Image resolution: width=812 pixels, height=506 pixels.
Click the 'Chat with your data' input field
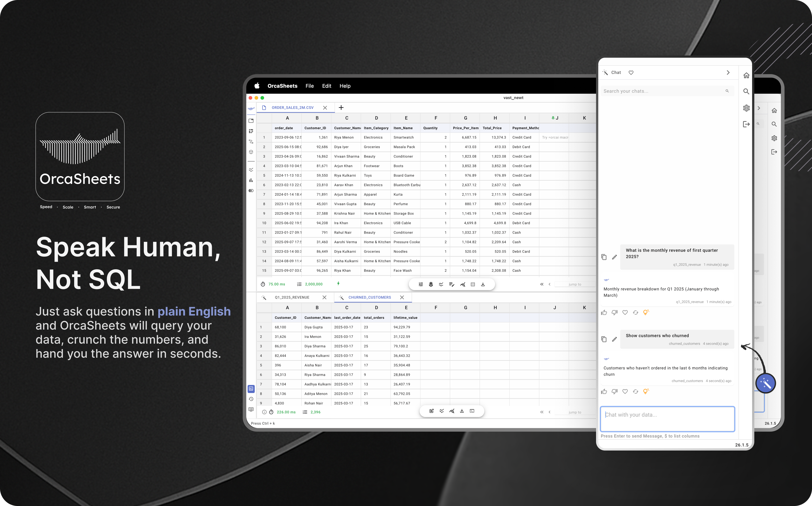(x=667, y=419)
